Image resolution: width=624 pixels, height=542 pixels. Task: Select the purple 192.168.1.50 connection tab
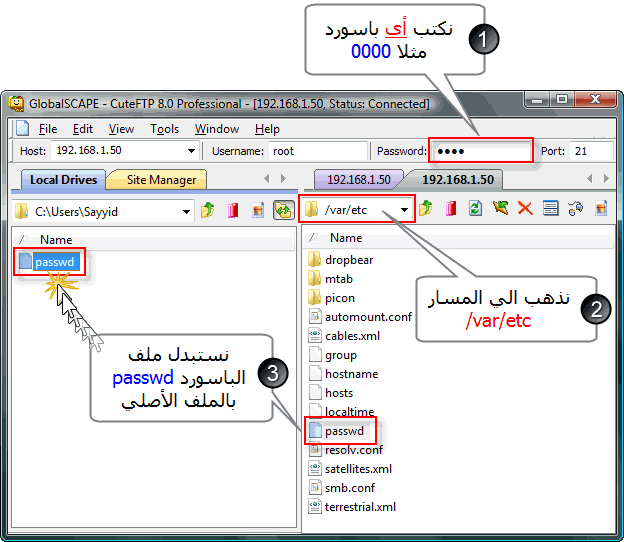point(359,179)
